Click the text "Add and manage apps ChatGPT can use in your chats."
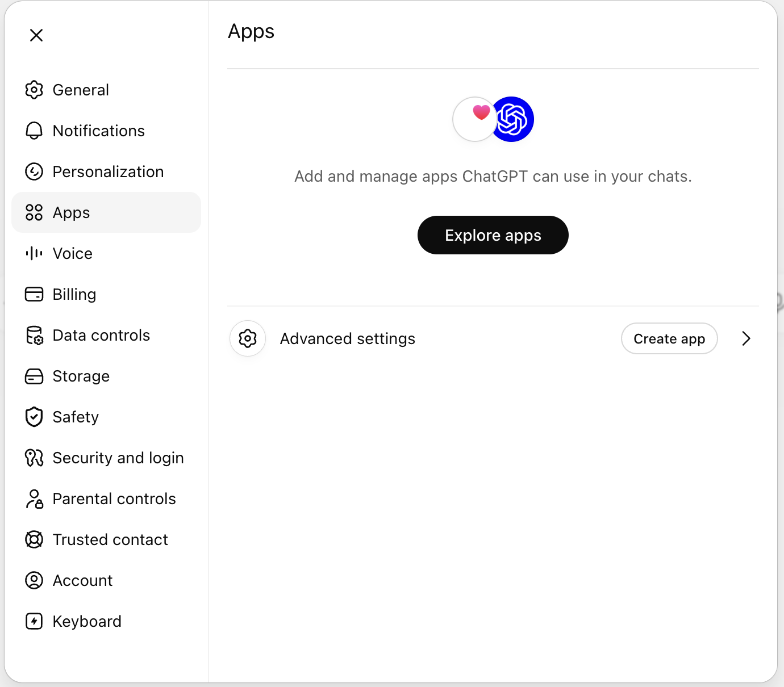Image resolution: width=784 pixels, height=687 pixels. point(493,177)
